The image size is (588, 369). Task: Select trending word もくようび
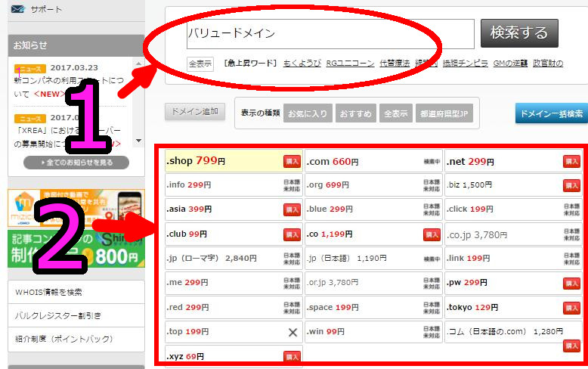302,64
